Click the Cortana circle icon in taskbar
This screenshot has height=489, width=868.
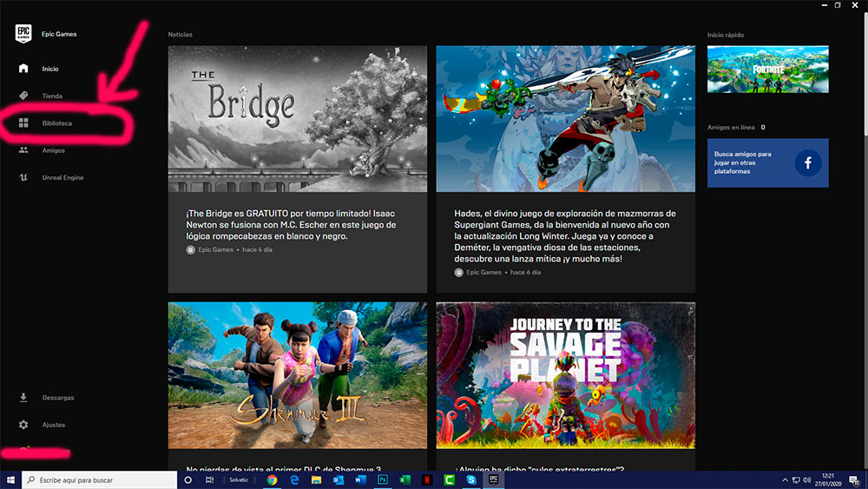coord(187,479)
